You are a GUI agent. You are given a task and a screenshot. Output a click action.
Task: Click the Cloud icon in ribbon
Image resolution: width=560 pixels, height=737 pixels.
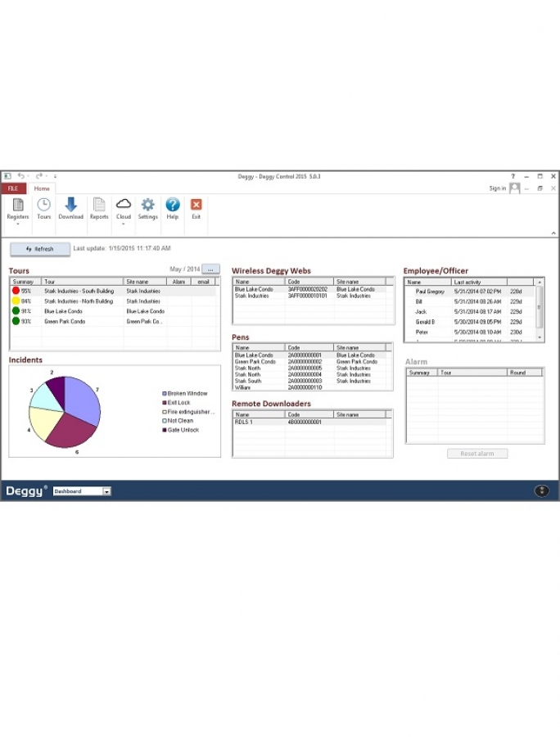point(124,204)
